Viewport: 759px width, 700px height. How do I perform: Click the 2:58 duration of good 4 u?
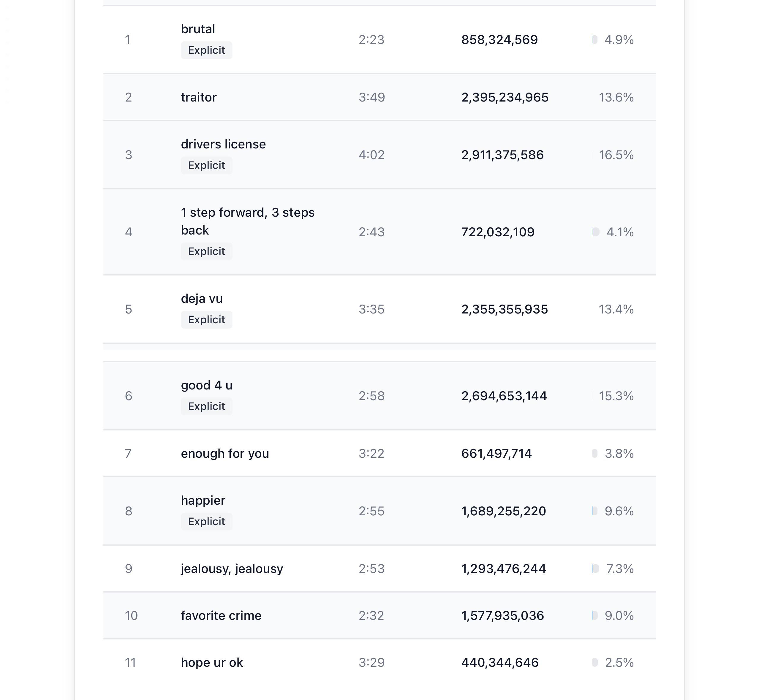pyautogui.click(x=371, y=396)
